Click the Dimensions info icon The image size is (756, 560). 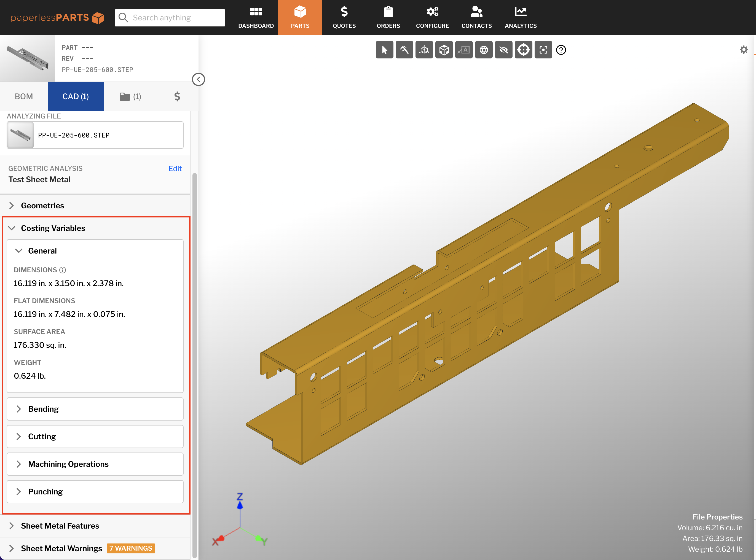(x=62, y=270)
